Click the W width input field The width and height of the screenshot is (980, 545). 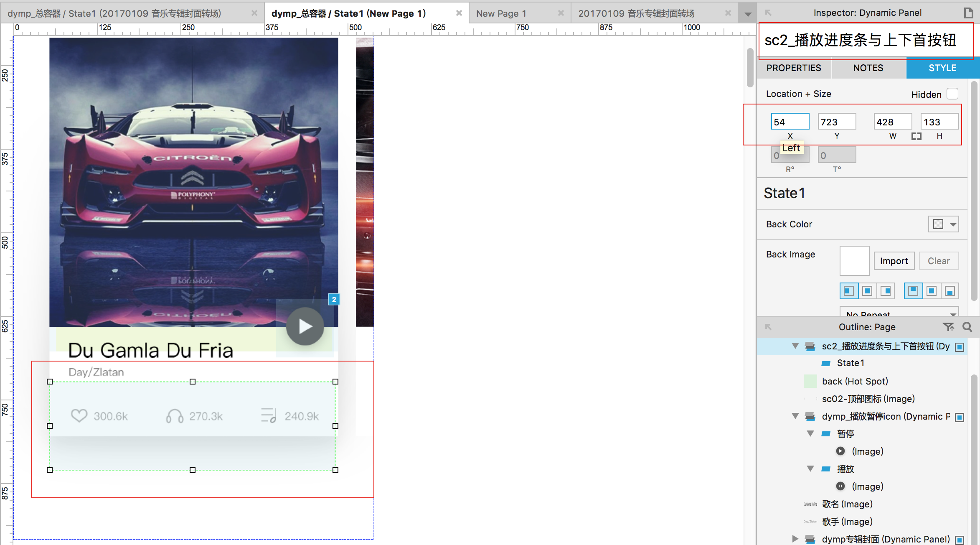click(893, 122)
